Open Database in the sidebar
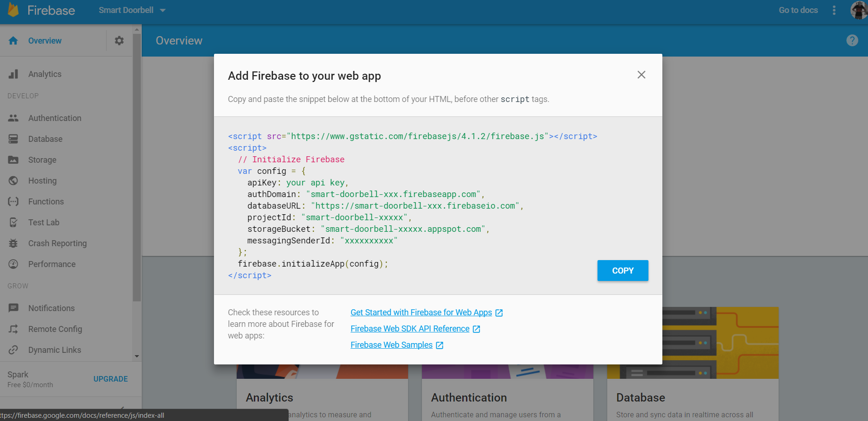The width and height of the screenshot is (868, 421). [45, 139]
